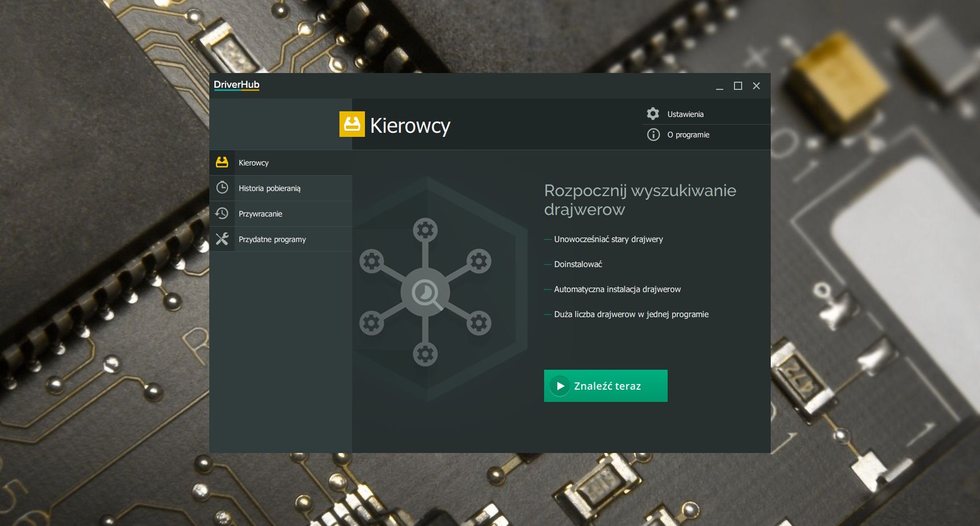The width and height of the screenshot is (980, 526).
Task: Click 'Rozpocznij wyszukiwanie drajwerow' heading
Action: (x=640, y=200)
